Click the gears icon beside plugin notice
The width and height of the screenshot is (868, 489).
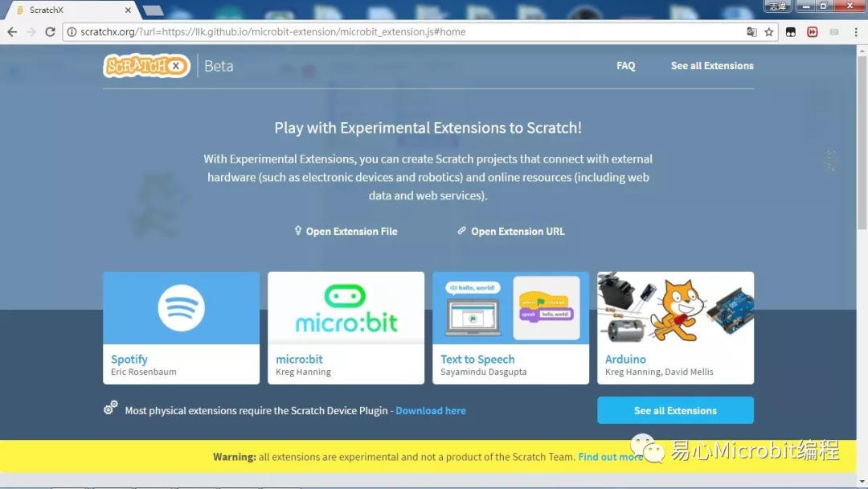[111, 408]
